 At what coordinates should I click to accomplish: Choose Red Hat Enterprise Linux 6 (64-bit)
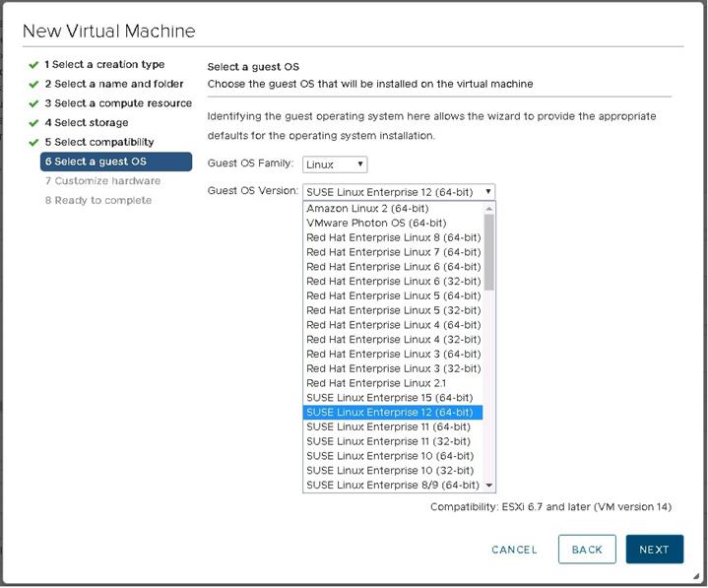(x=393, y=267)
